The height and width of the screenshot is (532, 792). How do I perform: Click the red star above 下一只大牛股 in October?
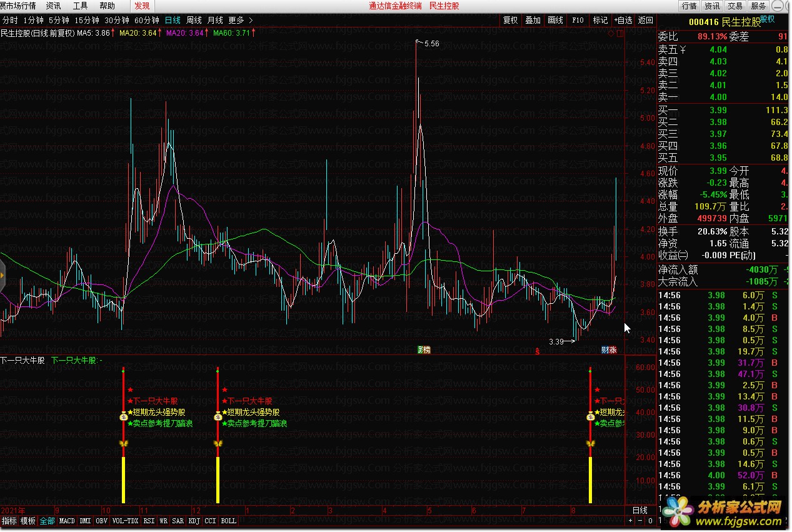coord(130,390)
